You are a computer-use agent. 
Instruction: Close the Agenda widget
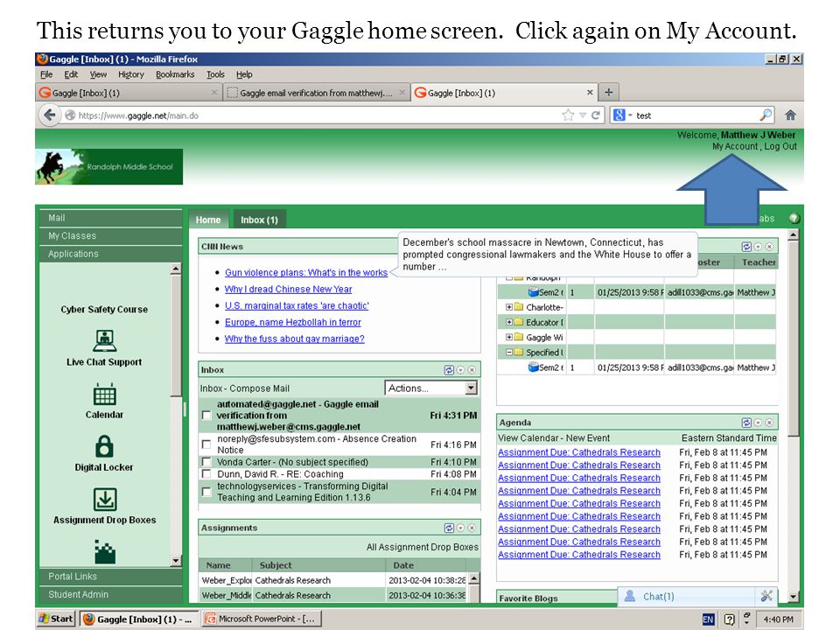click(x=769, y=423)
